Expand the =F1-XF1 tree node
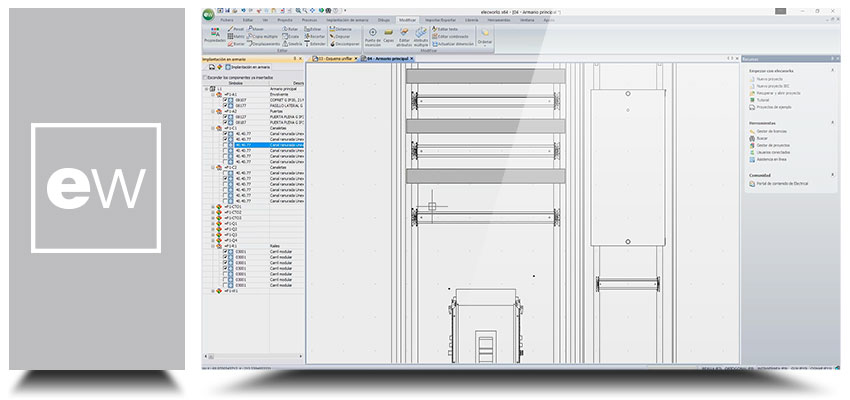Viewport: 850px width, 400px height. [x=213, y=291]
